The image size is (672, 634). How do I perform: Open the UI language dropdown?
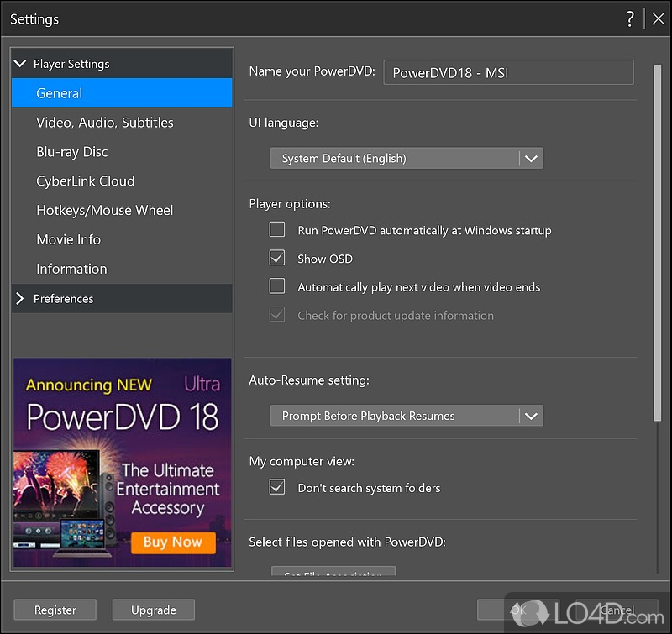click(407, 159)
